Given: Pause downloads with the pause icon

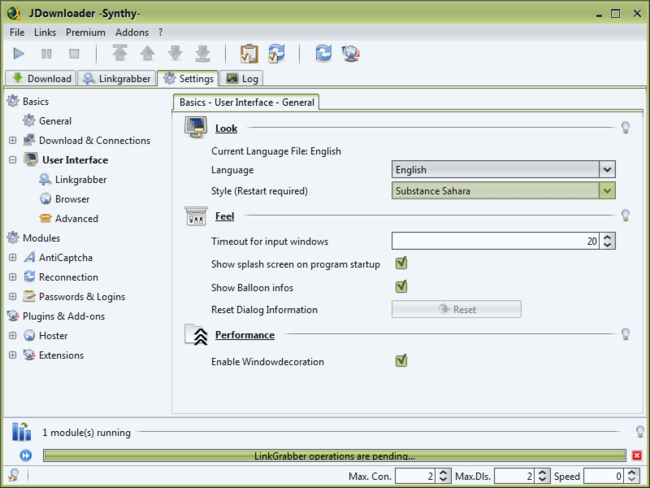Looking at the screenshot, I should pyautogui.click(x=46, y=53).
